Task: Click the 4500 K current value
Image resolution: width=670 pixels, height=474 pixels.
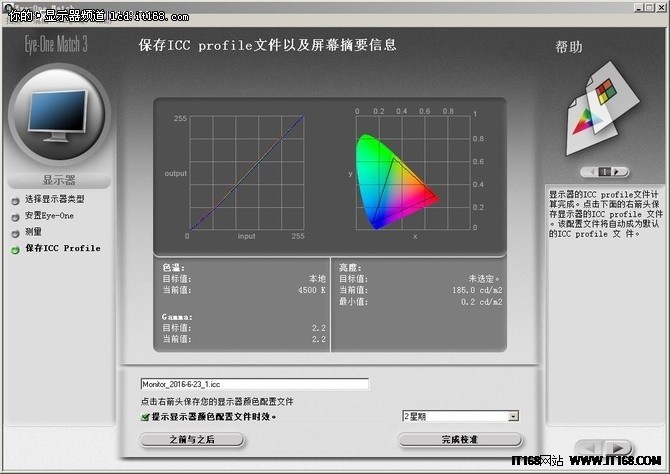Action: pos(311,290)
